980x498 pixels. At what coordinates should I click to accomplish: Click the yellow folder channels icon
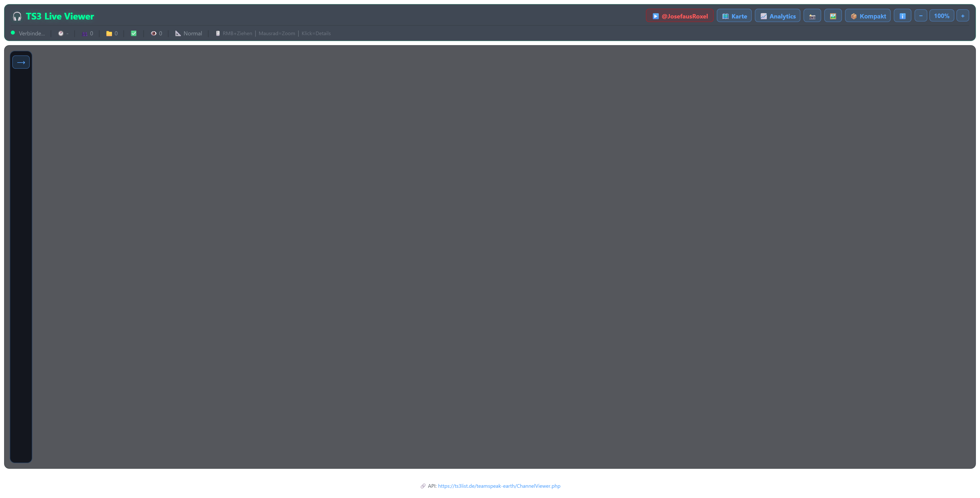pos(109,34)
